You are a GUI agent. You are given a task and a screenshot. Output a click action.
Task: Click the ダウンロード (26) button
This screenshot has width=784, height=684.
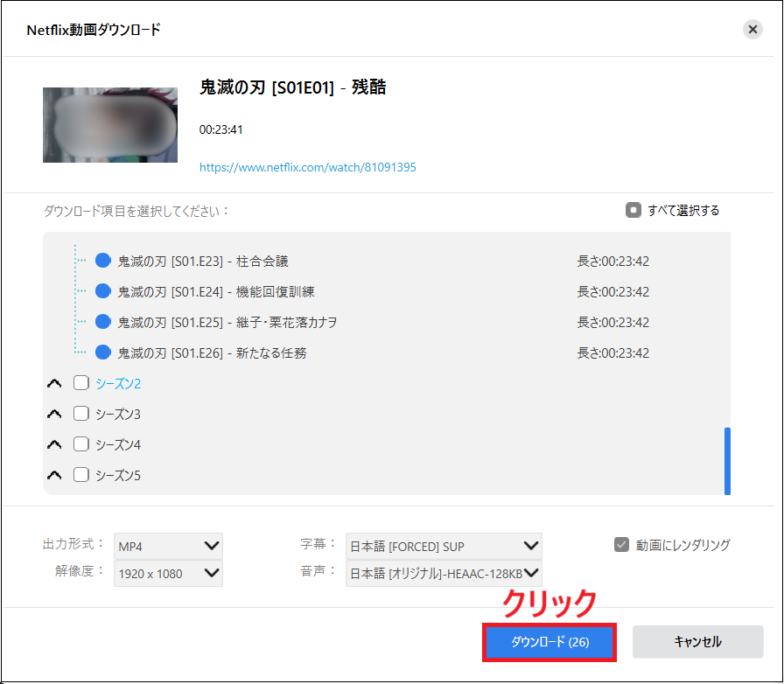[x=549, y=642]
